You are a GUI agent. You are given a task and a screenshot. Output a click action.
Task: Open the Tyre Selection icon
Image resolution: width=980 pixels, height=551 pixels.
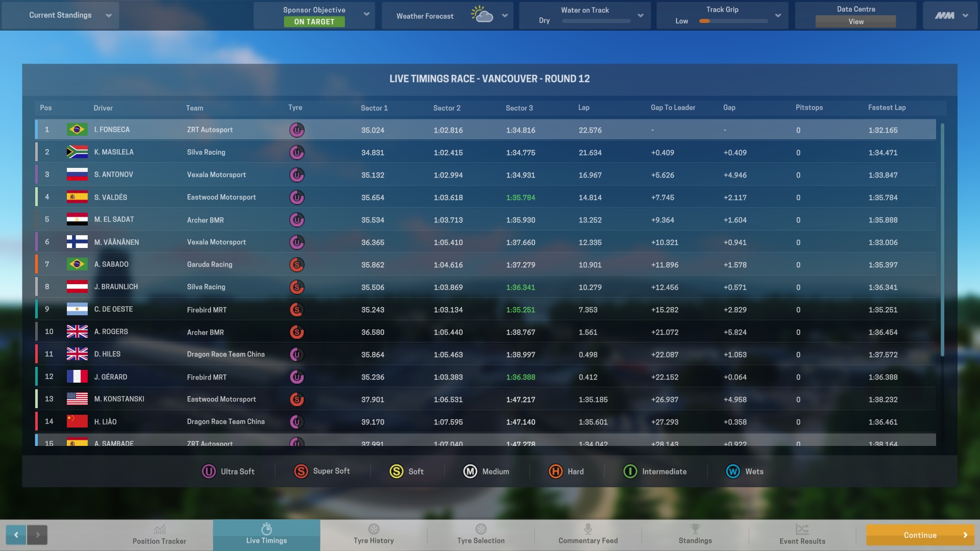[481, 529]
